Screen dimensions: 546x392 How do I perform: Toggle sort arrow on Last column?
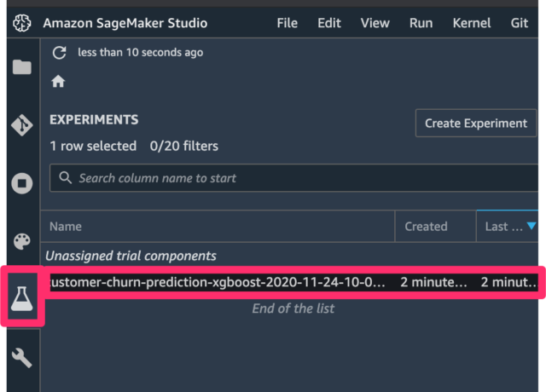click(531, 226)
